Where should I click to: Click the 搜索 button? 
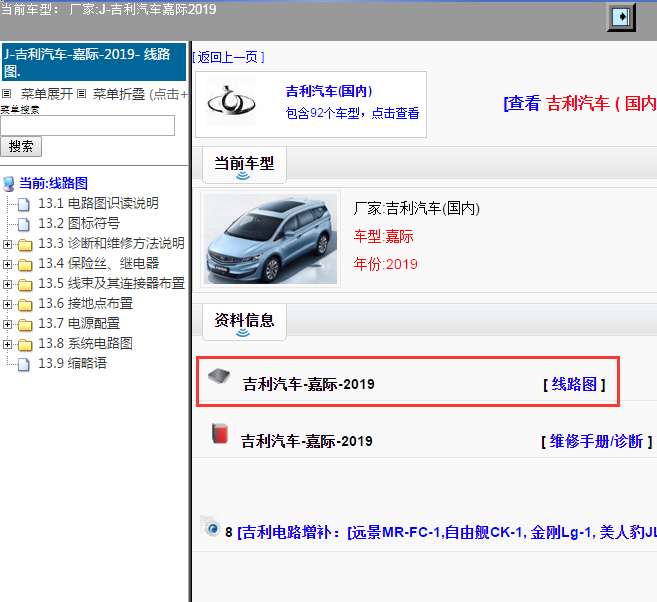(x=21, y=147)
